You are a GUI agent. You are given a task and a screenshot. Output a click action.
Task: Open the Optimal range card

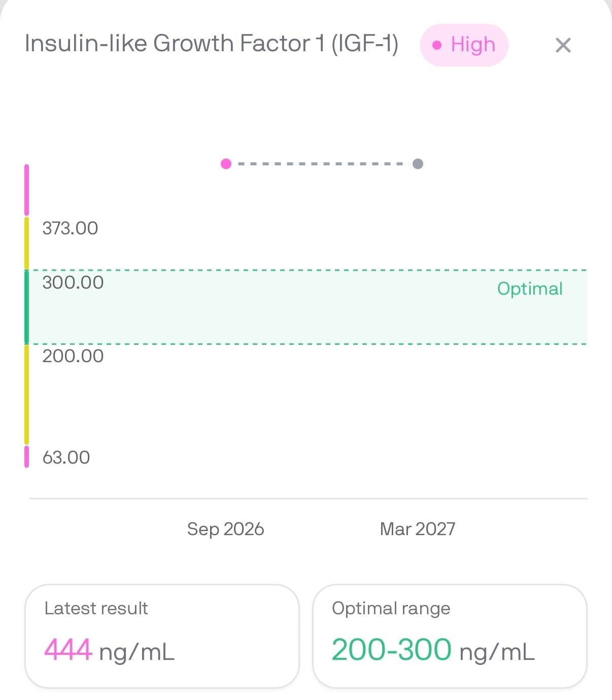450,636
